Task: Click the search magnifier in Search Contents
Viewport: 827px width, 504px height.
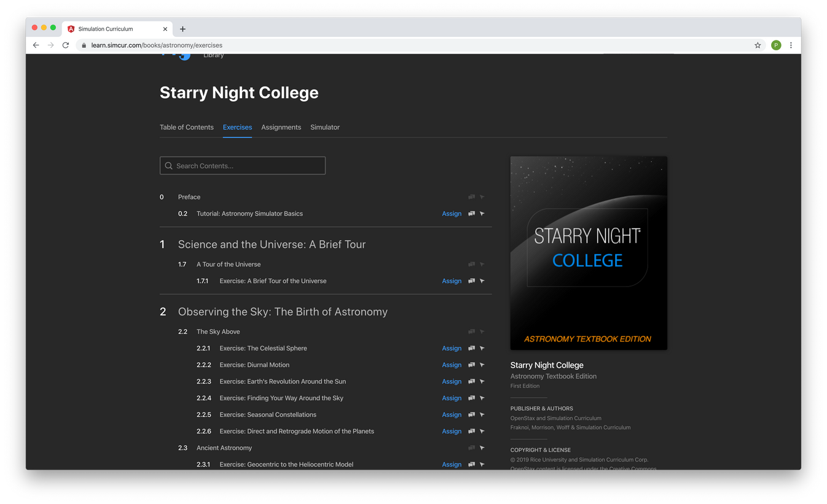Action: (168, 165)
